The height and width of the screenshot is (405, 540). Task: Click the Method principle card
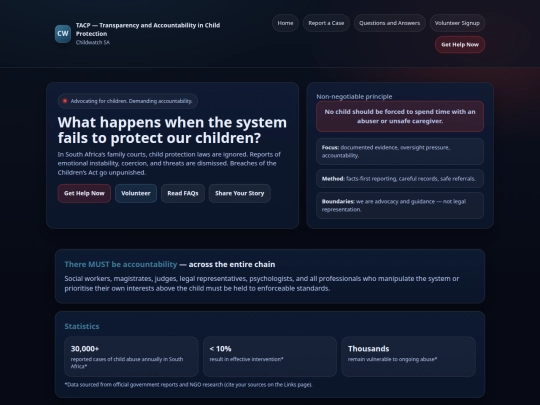click(x=400, y=178)
